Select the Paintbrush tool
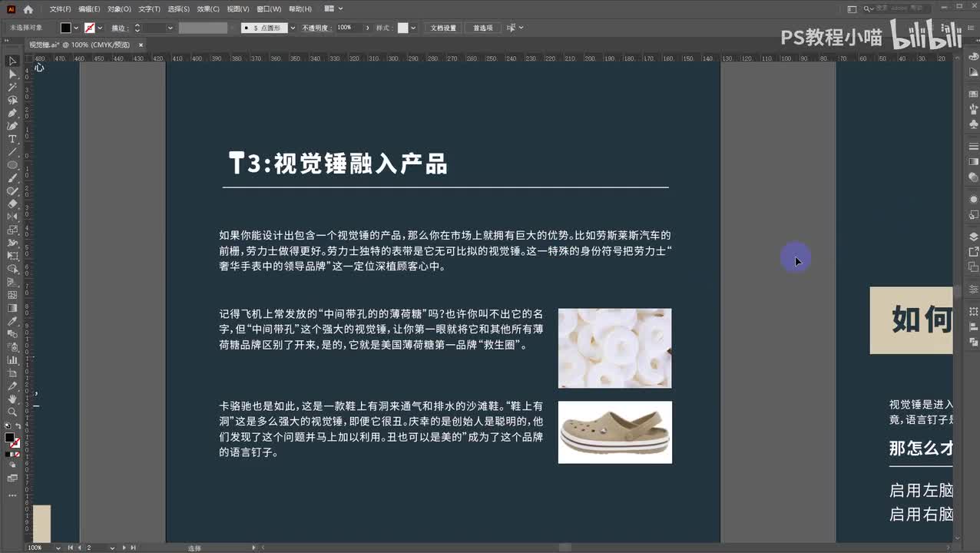980x553 pixels. pos(12,178)
